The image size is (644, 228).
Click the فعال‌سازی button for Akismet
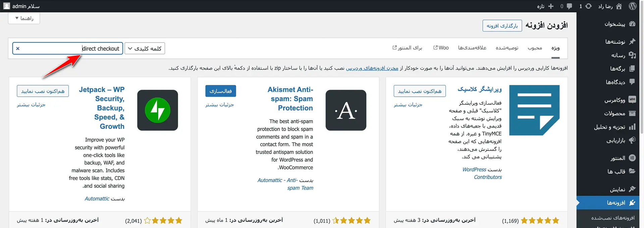pos(221,91)
